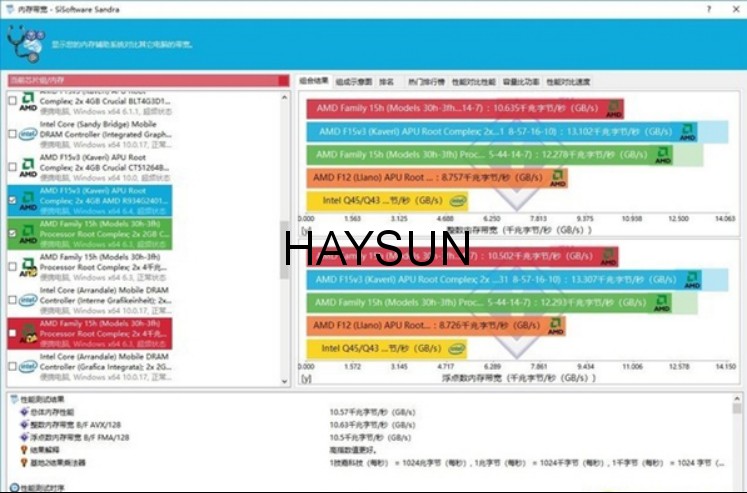Open the 容量比功率 tab
The width and height of the screenshot is (747, 493).
pyautogui.click(x=521, y=82)
